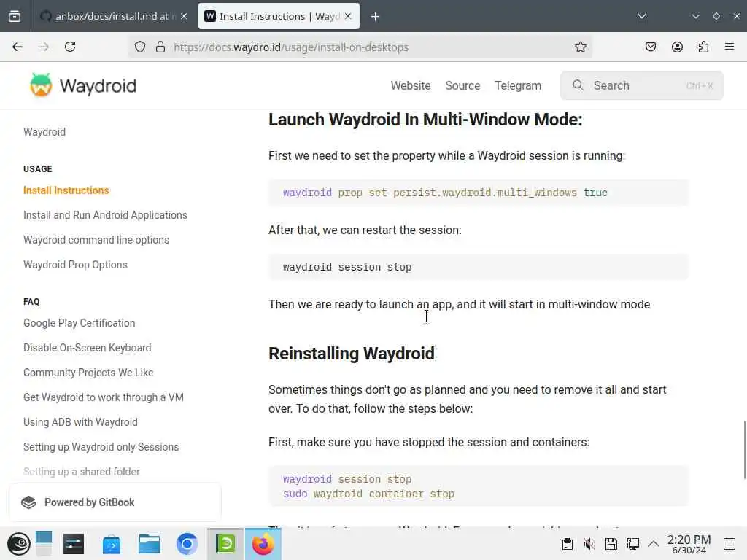Open the openSUSE application launcher
Viewport: 747px width, 560px height.
click(x=18, y=544)
